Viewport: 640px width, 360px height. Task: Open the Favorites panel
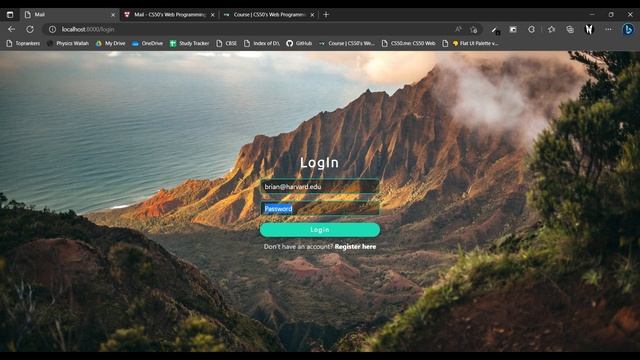(x=551, y=29)
